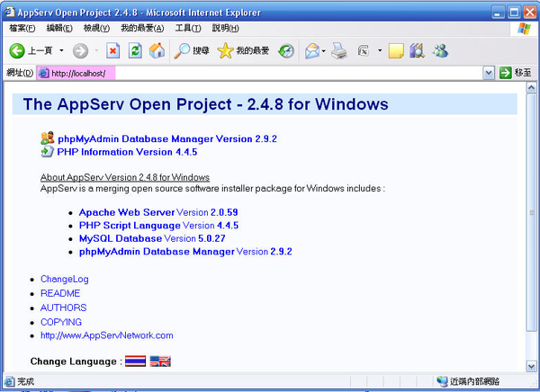This screenshot has width=540, height=392.
Task: Click the phpMyAdmin users icon
Action: point(47,138)
